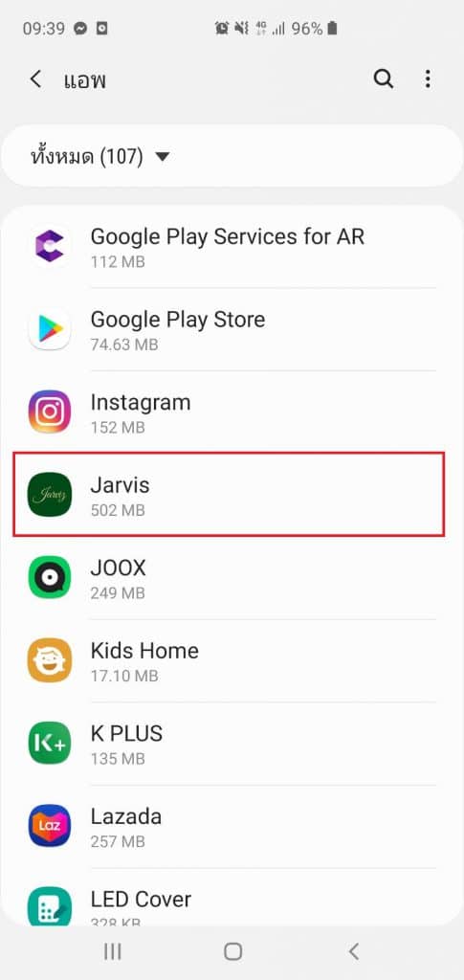Tap the Instagram camera icon
The image size is (464, 980).
point(50,412)
